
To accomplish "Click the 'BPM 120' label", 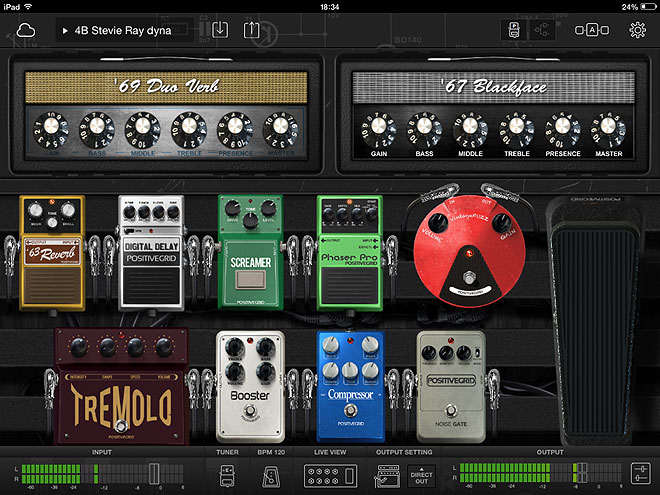I will 271,452.
